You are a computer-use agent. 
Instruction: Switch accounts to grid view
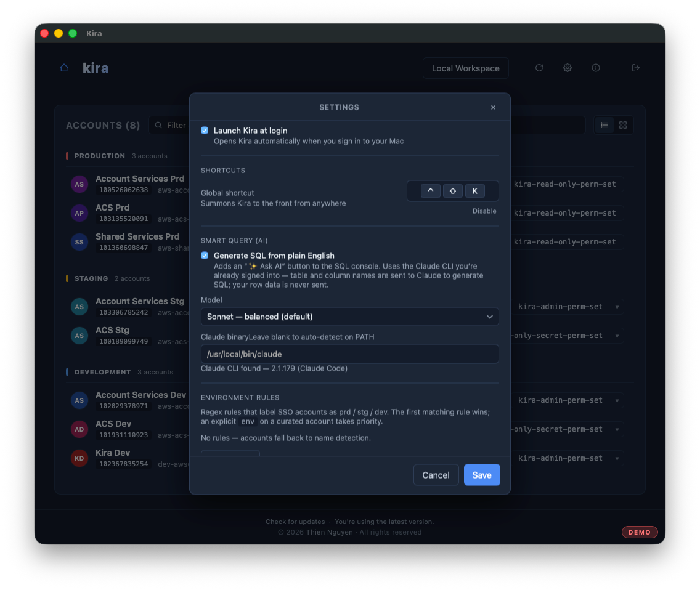[623, 126]
